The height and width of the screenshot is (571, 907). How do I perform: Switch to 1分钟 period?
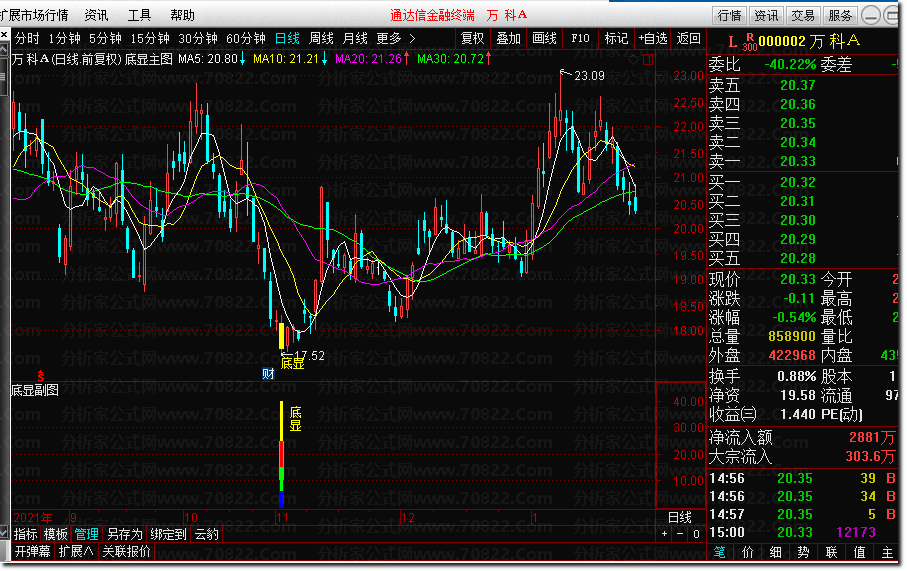[x=64, y=39]
